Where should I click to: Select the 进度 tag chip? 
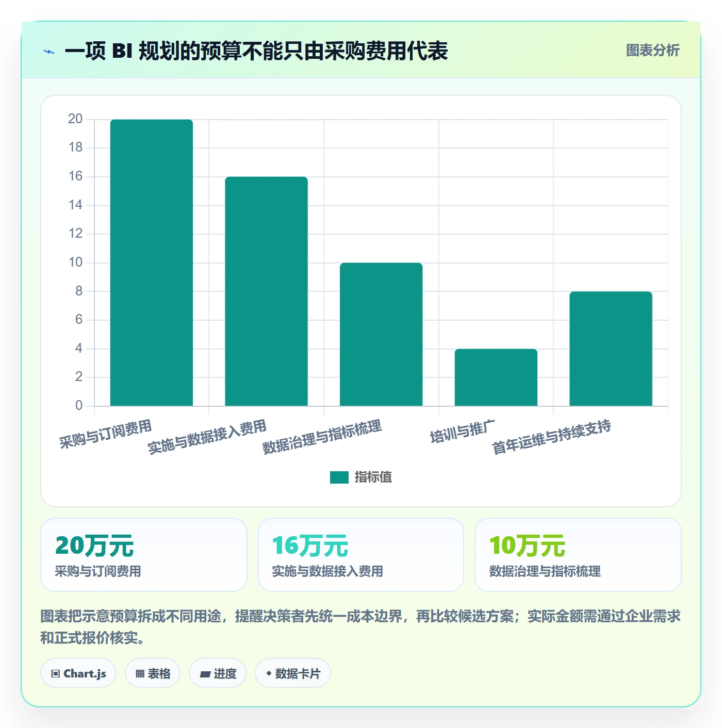point(218,673)
